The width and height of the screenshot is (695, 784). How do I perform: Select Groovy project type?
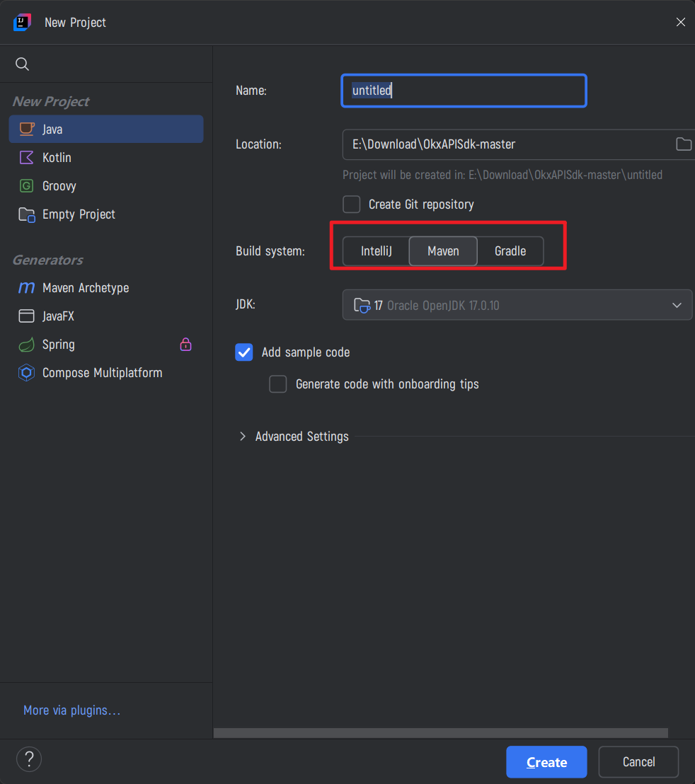click(x=106, y=186)
